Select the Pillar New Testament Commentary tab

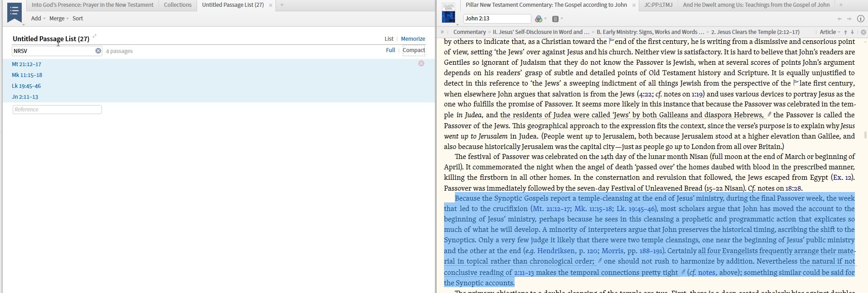coord(546,5)
